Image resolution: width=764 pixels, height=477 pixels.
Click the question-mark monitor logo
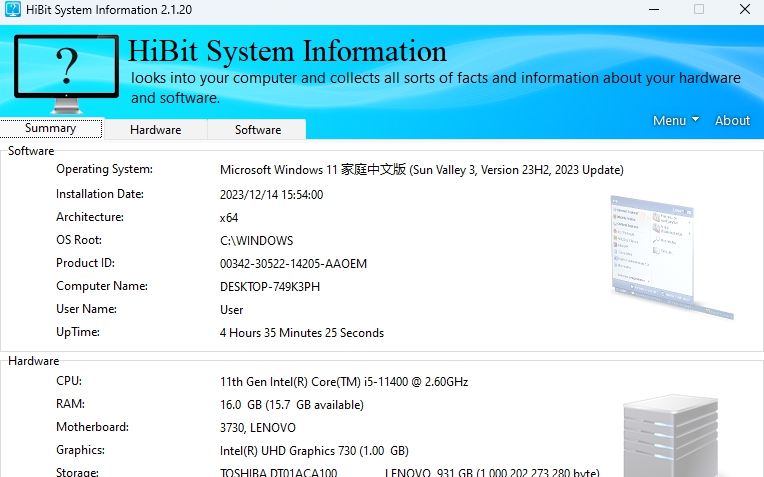(x=67, y=72)
